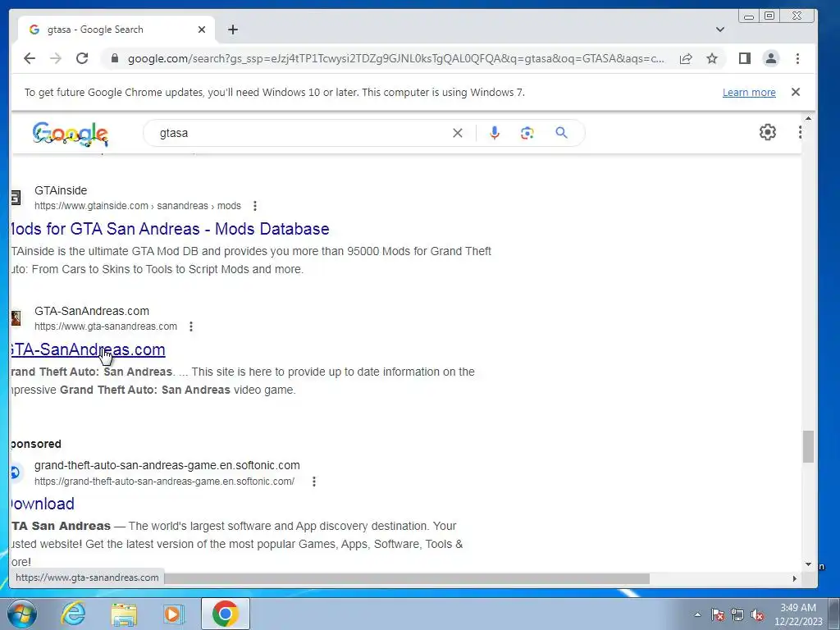
Task: Open the muted volume tray icon
Action: [757, 614]
